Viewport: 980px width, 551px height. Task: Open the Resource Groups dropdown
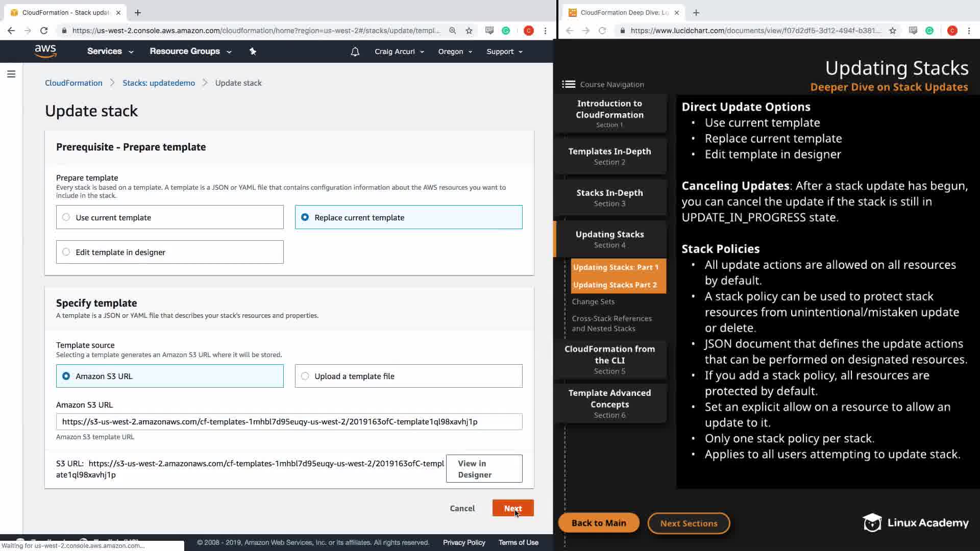pos(190,52)
